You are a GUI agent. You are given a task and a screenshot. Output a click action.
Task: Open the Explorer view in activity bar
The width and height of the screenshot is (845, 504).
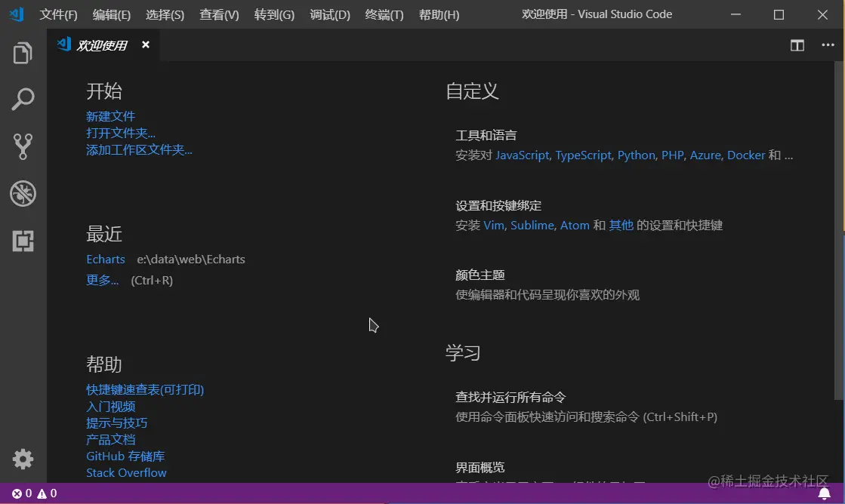[23, 53]
